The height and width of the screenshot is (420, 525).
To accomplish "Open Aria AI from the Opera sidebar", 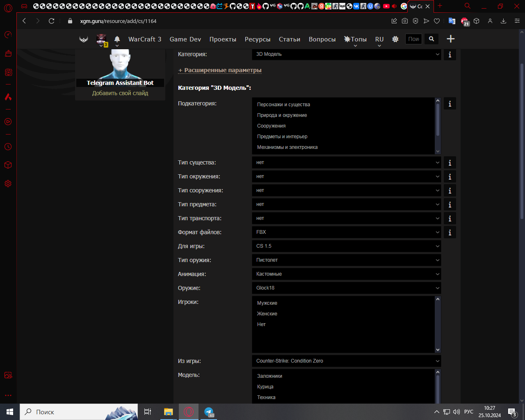I will click(x=8, y=97).
